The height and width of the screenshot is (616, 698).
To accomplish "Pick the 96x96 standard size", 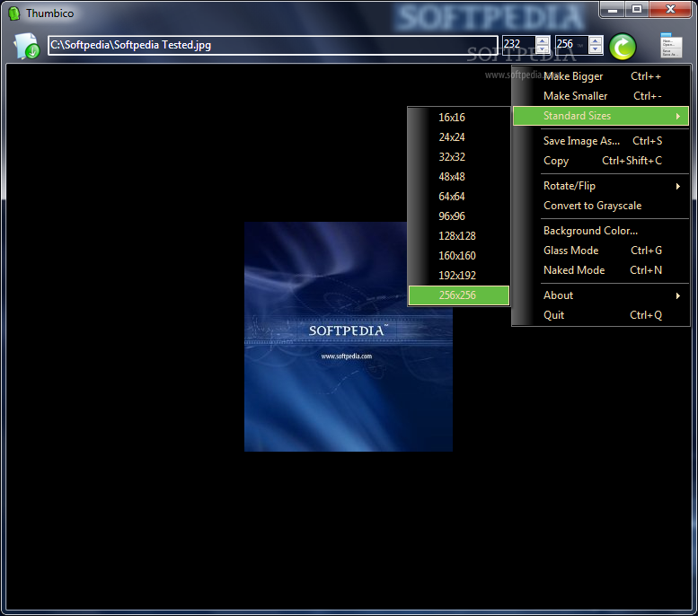I will tap(458, 216).
